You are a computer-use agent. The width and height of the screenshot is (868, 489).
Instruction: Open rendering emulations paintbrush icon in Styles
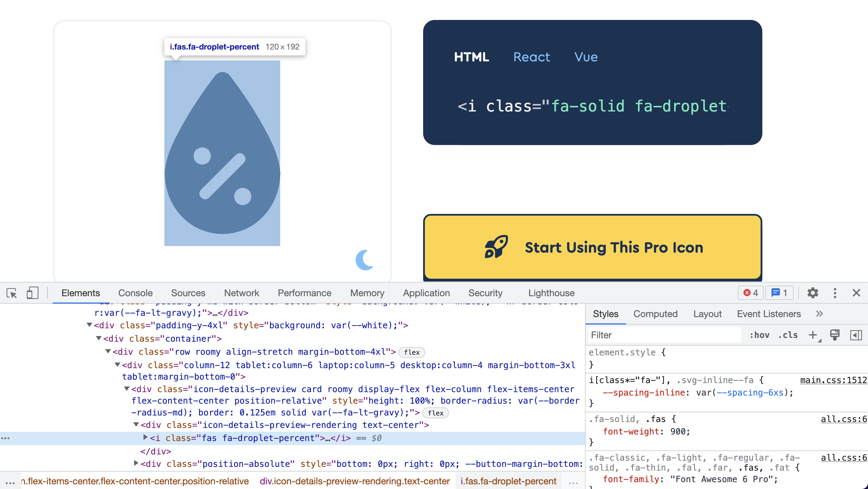click(x=835, y=335)
